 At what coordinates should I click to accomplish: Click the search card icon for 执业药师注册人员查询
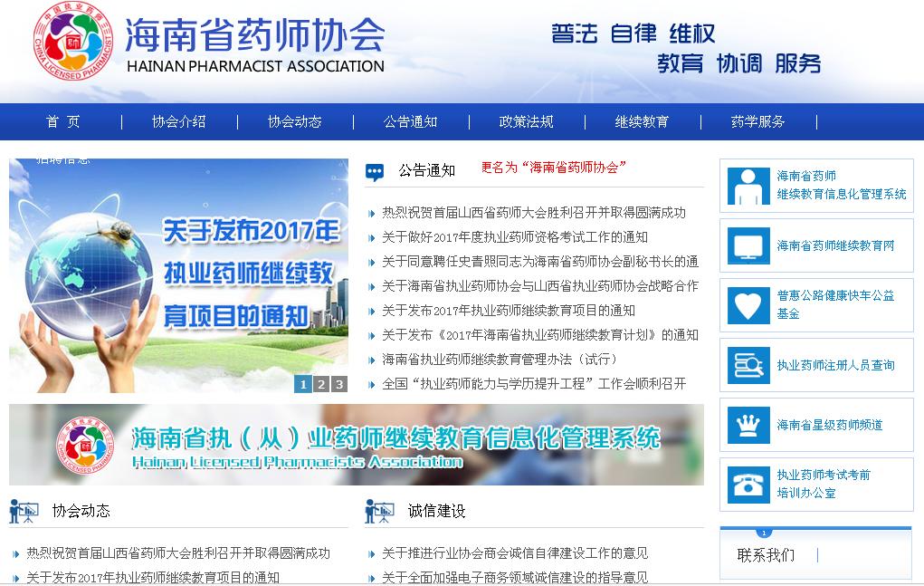tap(748, 365)
